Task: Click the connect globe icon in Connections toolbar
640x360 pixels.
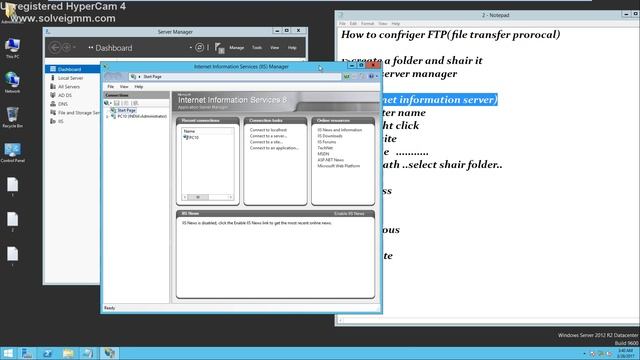Action: 107,103
